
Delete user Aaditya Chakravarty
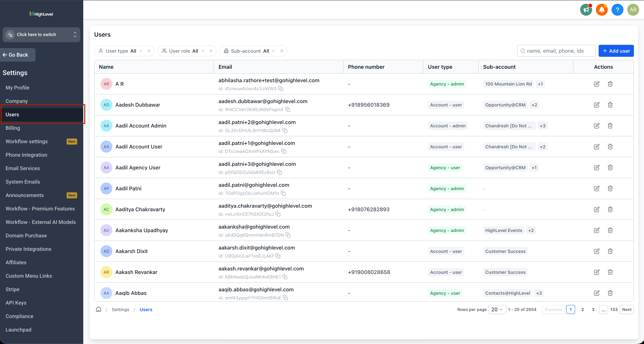coord(610,209)
